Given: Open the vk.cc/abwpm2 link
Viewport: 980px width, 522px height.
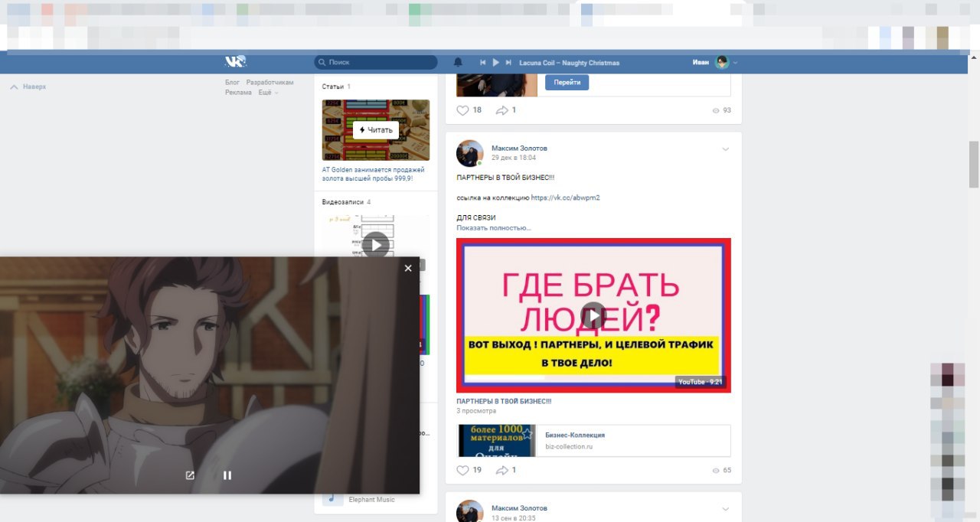Looking at the screenshot, I should (565, 197).
